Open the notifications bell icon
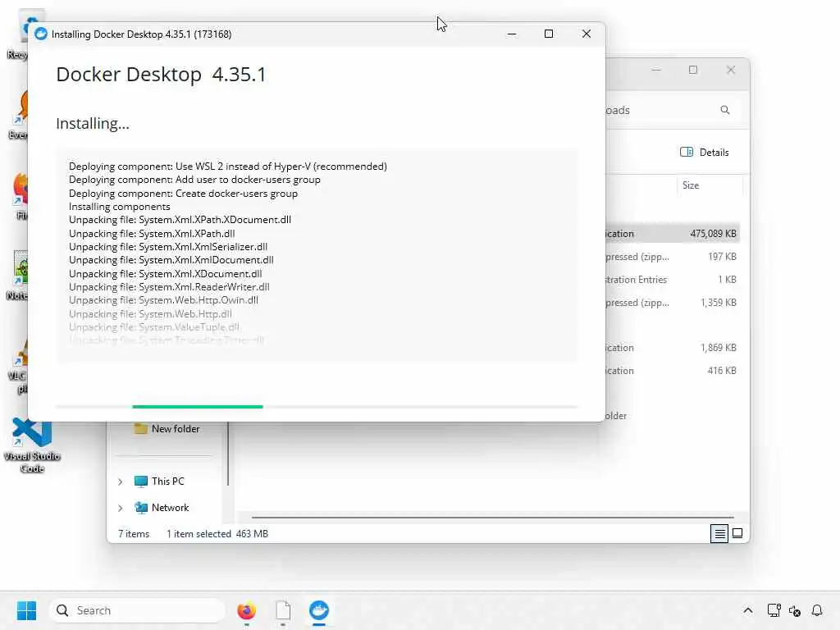Viewport: 840px width, 630px height. (817, 610)
